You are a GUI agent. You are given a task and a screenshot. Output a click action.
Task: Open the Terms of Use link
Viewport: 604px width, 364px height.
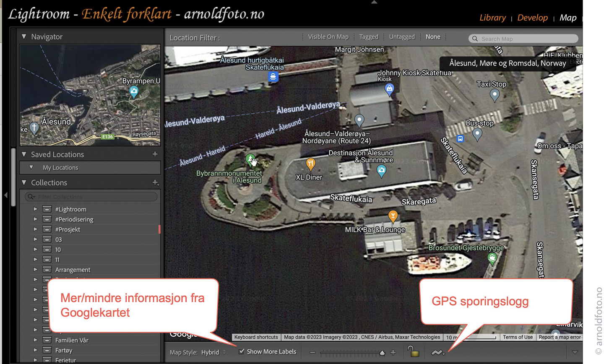tap(518, 337)
